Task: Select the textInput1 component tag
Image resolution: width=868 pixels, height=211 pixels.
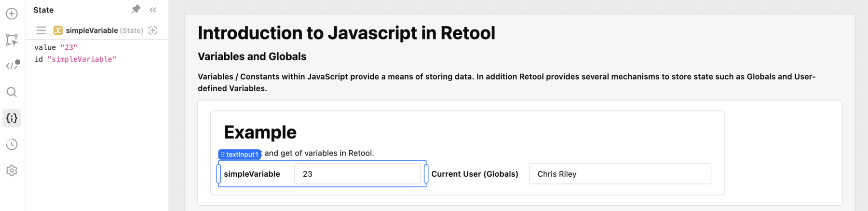Action: [240, 155]
